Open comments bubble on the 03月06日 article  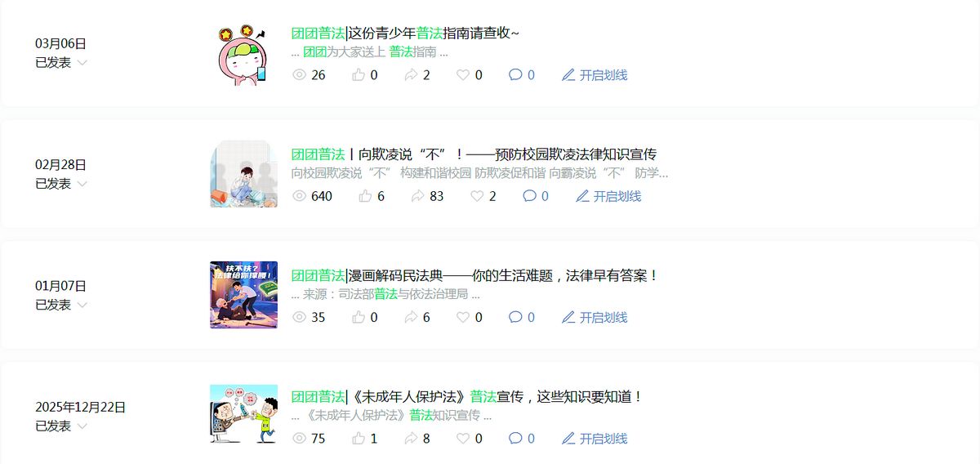coord(515,75)
